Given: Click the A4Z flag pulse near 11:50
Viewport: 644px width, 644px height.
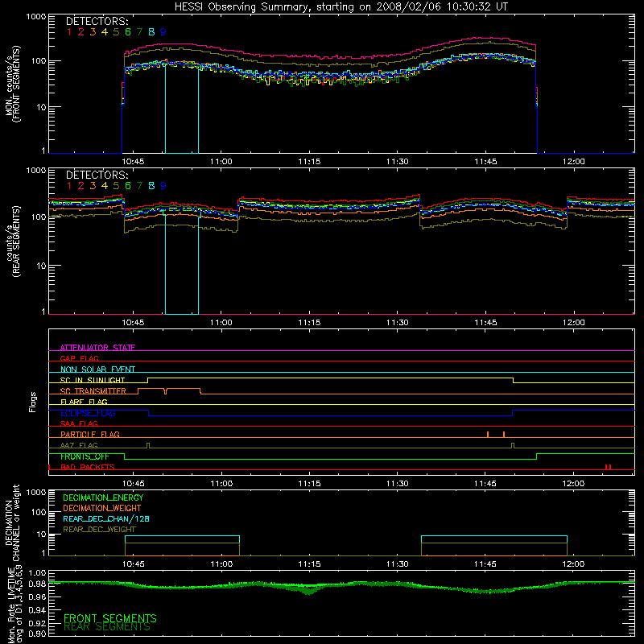Looking at the screenshot, I should click(x=513, y=445).
